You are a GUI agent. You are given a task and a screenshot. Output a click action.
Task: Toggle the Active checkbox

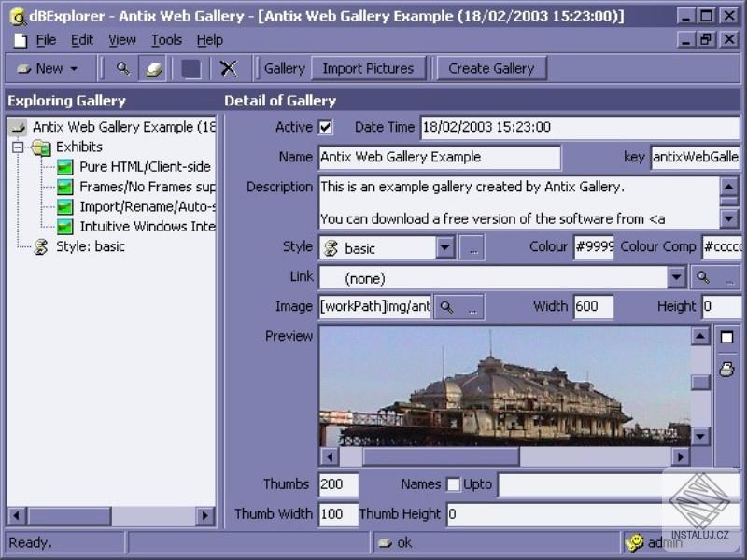(x=324, y=127)
